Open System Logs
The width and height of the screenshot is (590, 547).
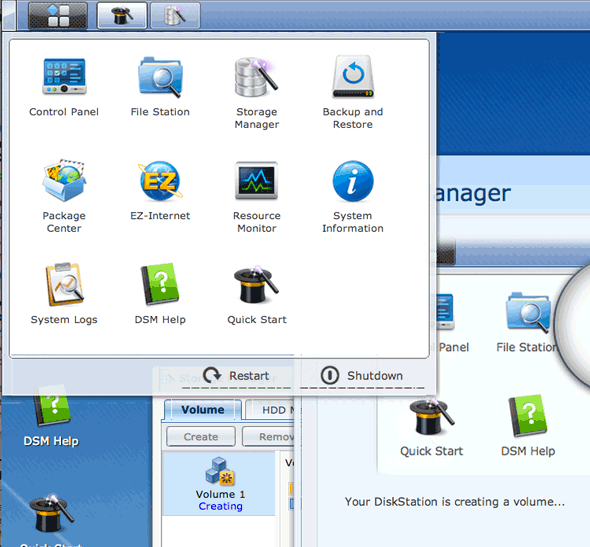64,294
